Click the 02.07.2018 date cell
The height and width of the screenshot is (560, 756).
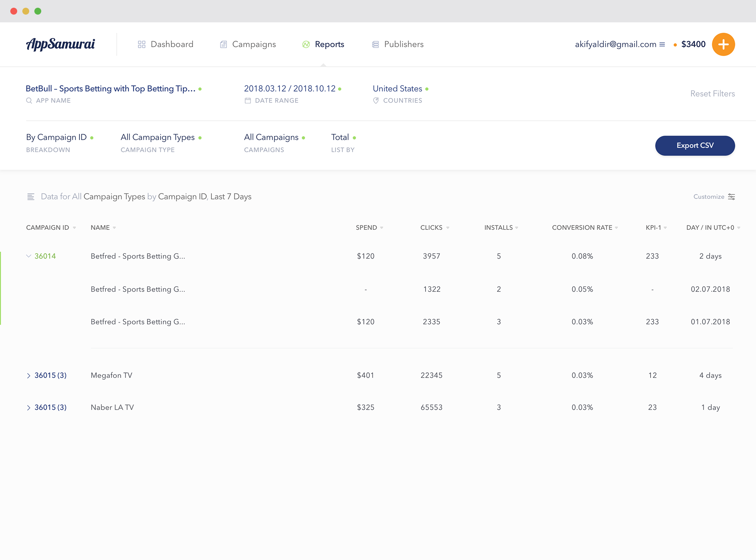click(710, 289)
